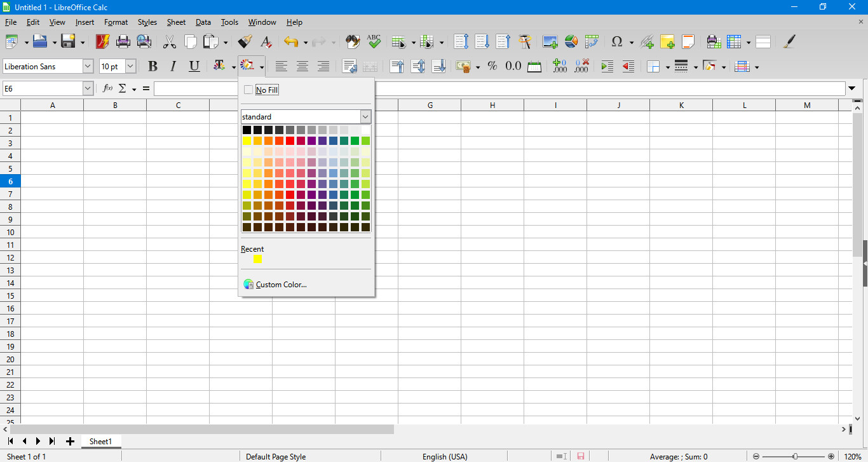Click the Export as PDF icon

pos(102,42)
